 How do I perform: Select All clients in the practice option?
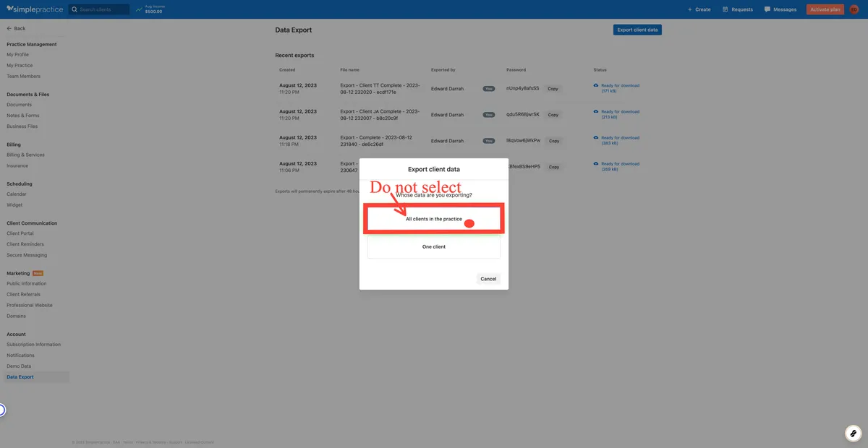(434, 219)
